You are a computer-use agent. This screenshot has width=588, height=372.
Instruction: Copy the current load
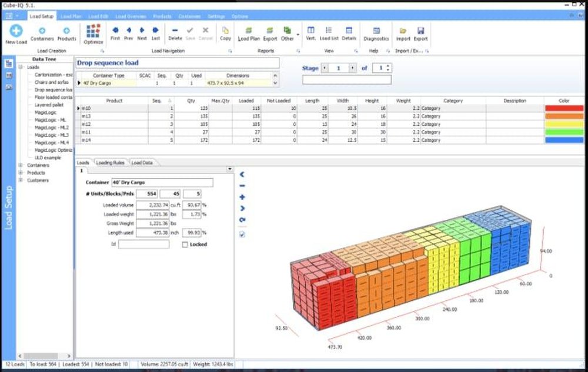pyautogui.click(x=225, y=33)
